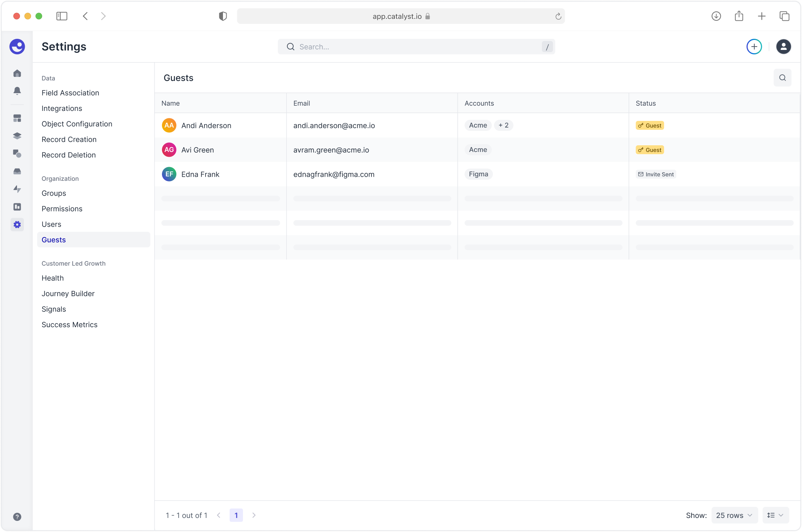Open the notifications bell icon

(x=17, y=91)
